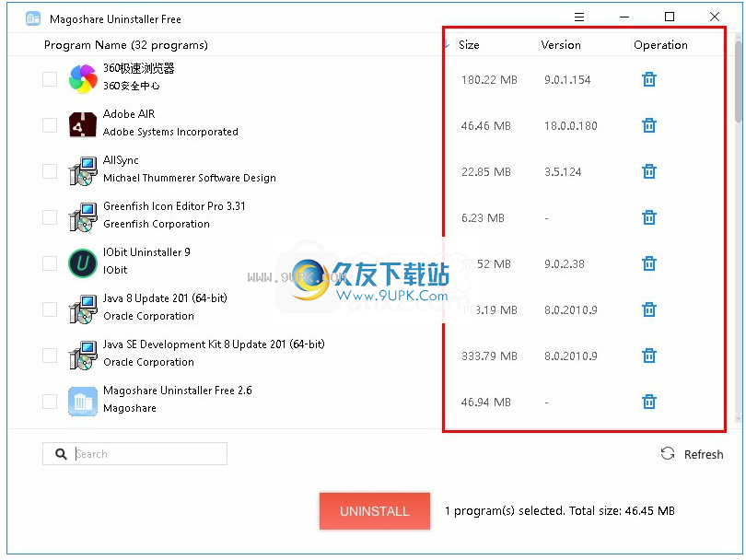Click the red UNINSTALL button

375,511
